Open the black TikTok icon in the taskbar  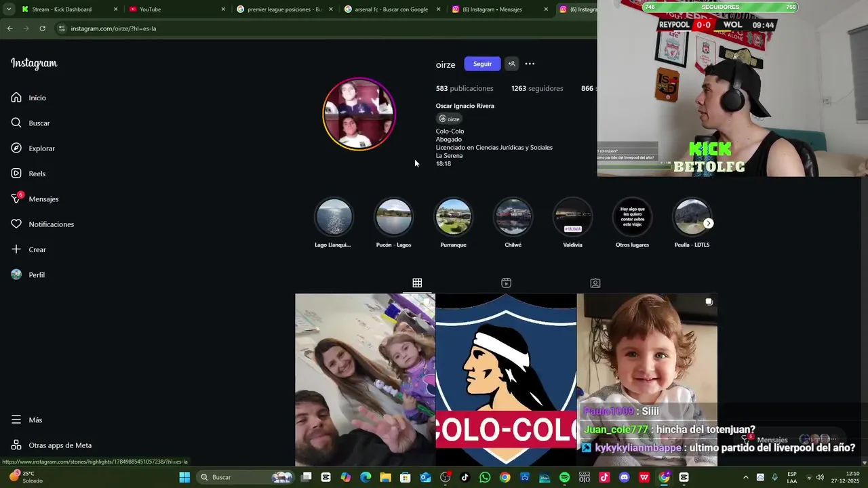click(465, 477)
